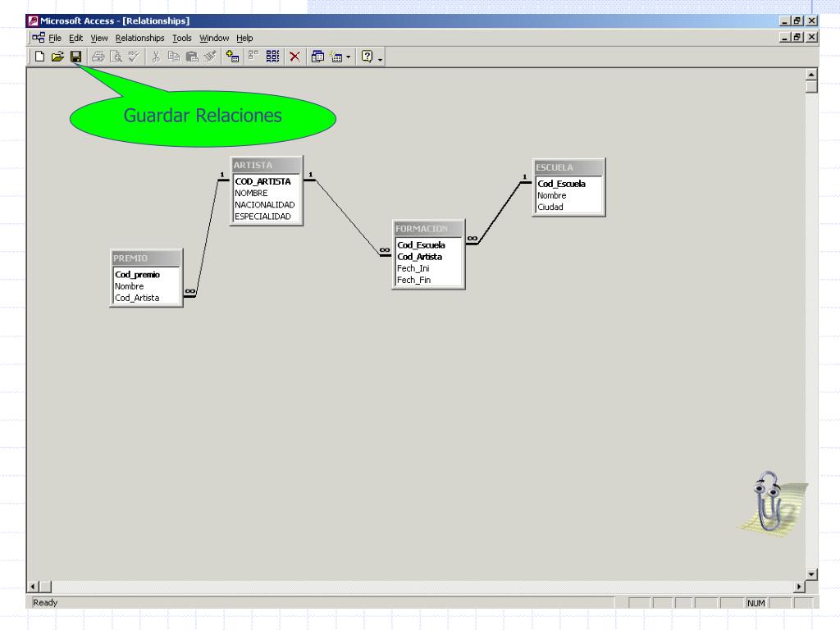Open the Tools menu

pos(181,38)
